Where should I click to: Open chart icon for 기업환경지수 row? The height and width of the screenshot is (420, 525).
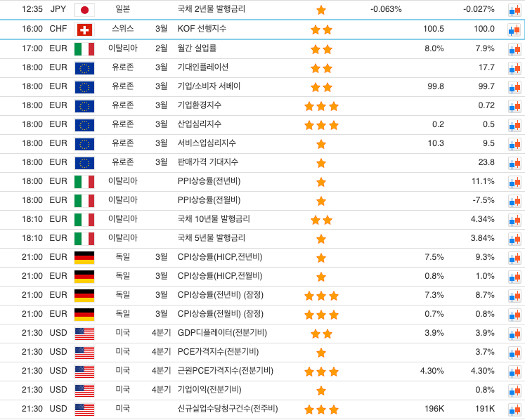pos(514,105)
